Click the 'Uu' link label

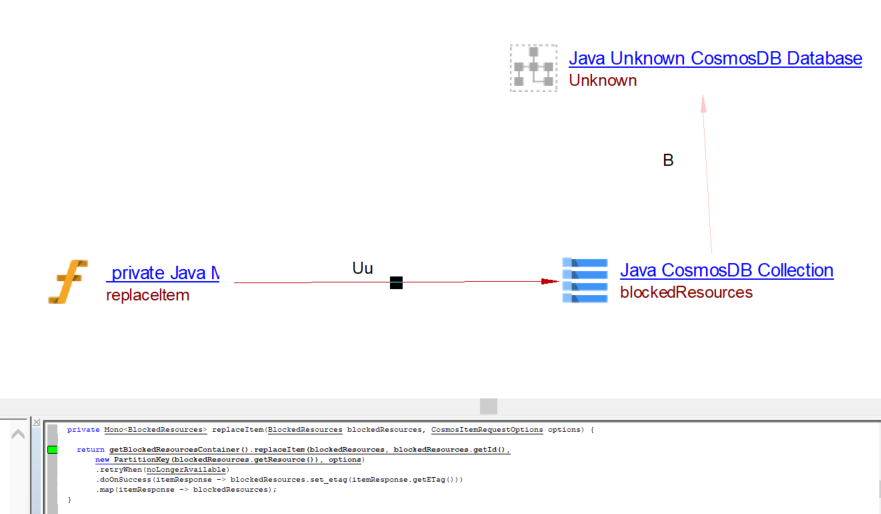pyautogui.click(x=362, y=268)
